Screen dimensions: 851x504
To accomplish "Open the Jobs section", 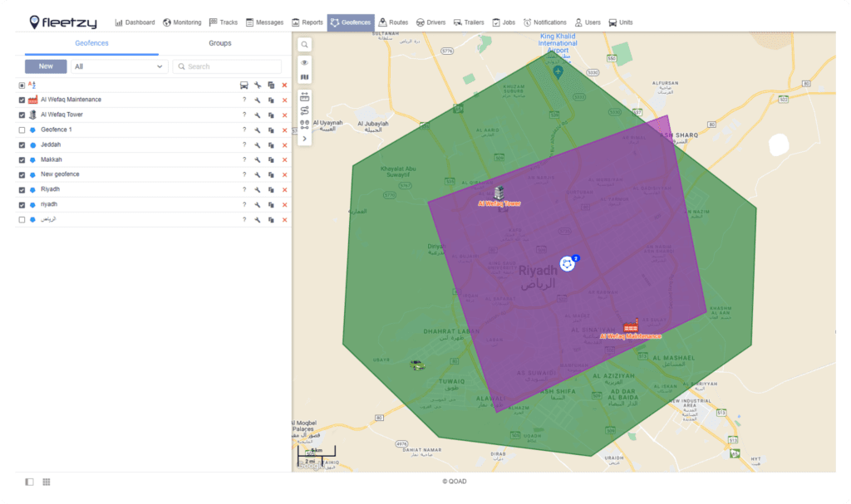I will point(503,22).
